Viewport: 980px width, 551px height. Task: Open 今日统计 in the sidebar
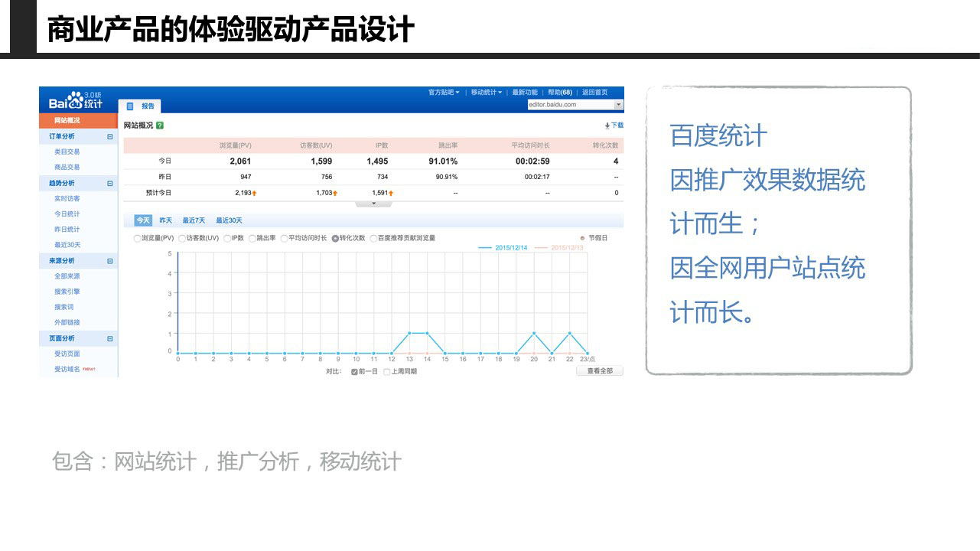[x=67, y=214]
